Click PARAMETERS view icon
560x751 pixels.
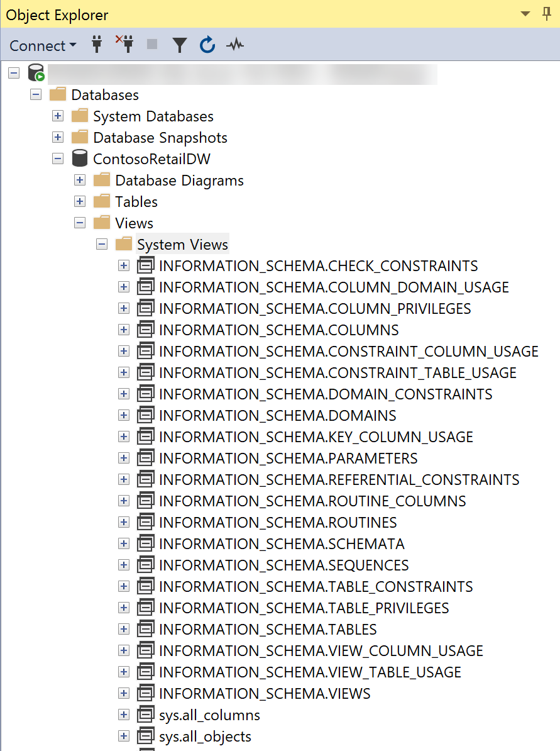point(146,457)
